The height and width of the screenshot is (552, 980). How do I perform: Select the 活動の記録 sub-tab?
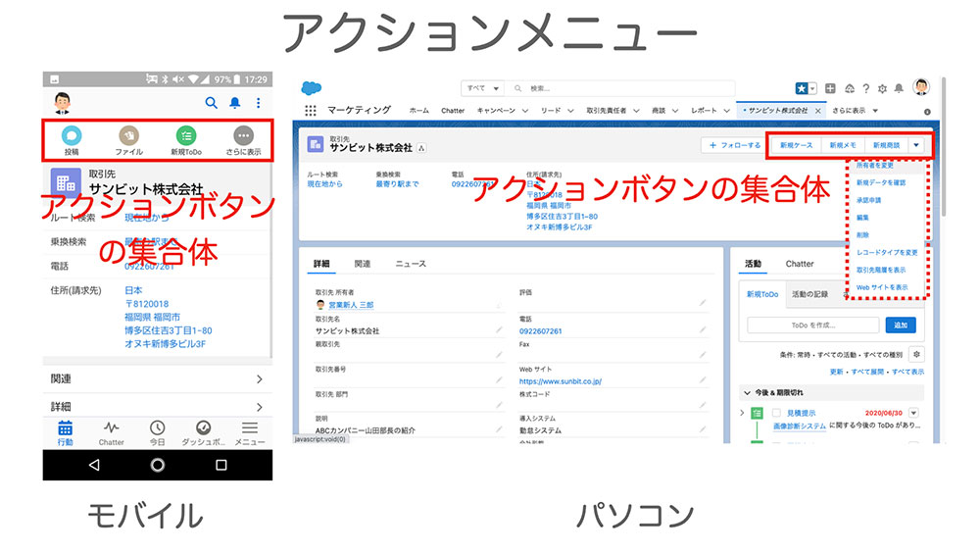(809, 294)
